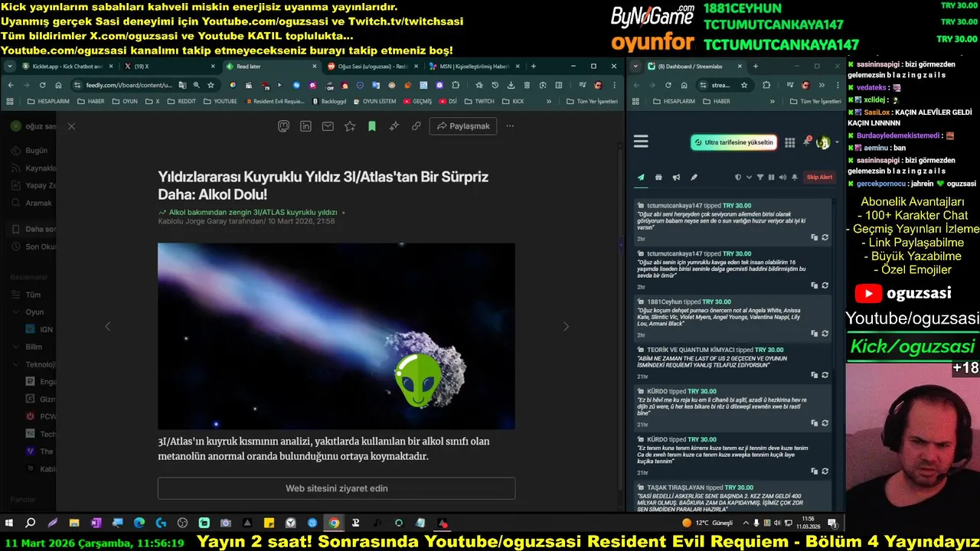Switch to Oğuz Sasi Reddit tab

371,67
